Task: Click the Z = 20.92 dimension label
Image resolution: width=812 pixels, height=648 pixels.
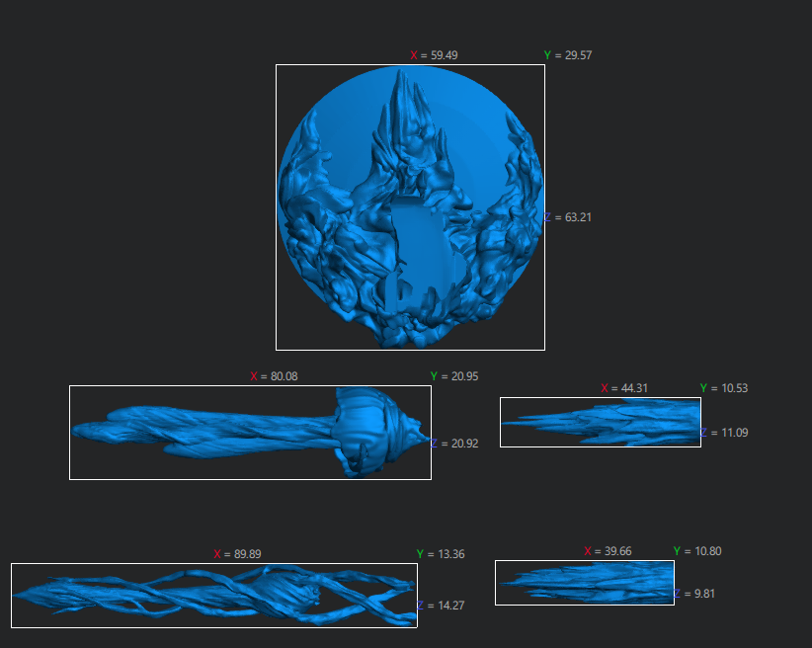Action: [455, 444]
